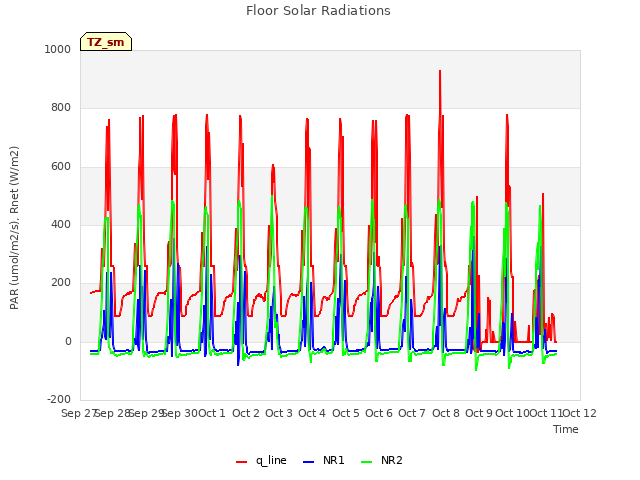This screenshot has width=640, height=480.
Task: Click the Oct 8 x-axis tick label
Action: tap(446, 413)
